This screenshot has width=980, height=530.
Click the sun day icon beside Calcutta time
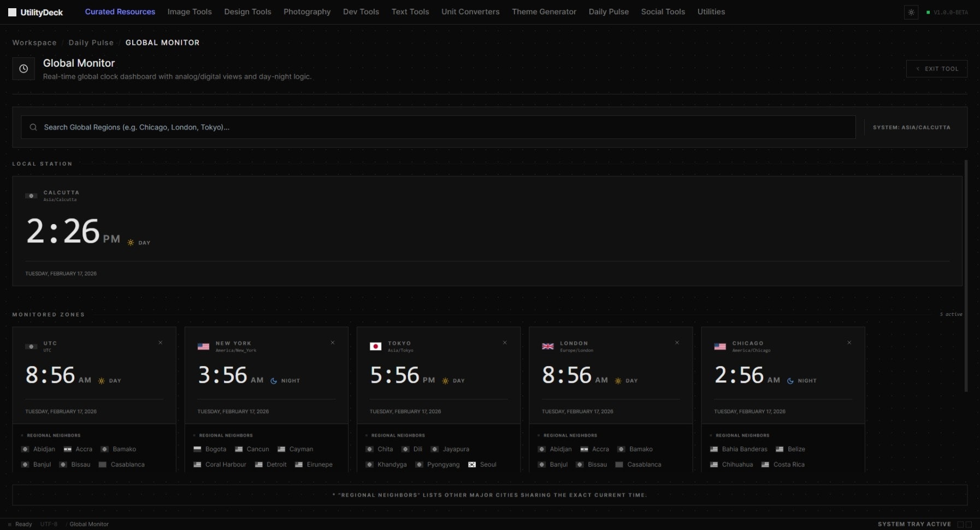130,242
